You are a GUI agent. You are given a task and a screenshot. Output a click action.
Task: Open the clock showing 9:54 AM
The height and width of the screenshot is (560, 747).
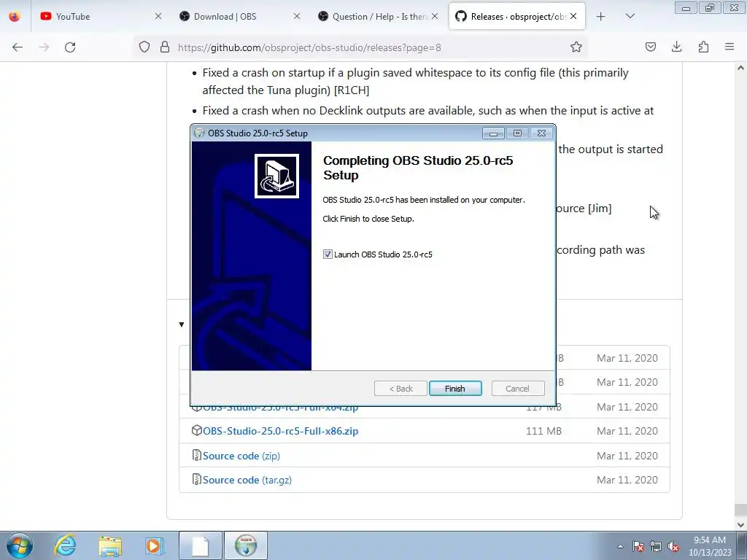710,546
